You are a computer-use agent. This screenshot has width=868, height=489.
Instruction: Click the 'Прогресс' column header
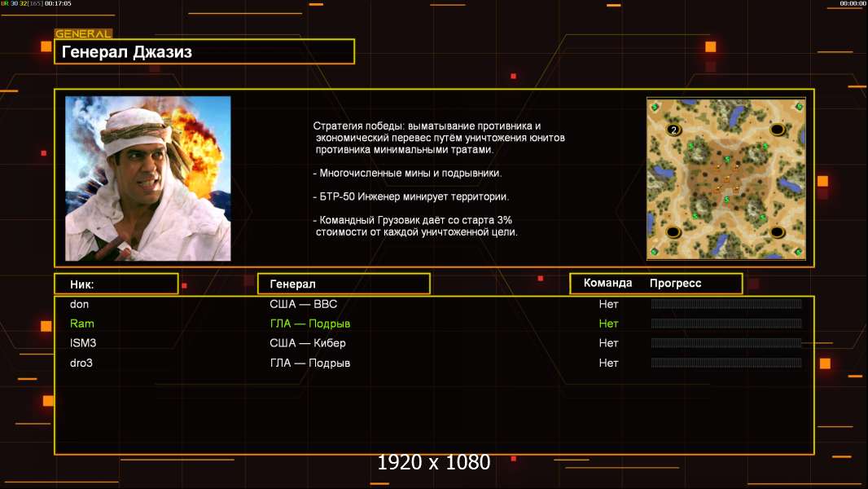point(675,284)
